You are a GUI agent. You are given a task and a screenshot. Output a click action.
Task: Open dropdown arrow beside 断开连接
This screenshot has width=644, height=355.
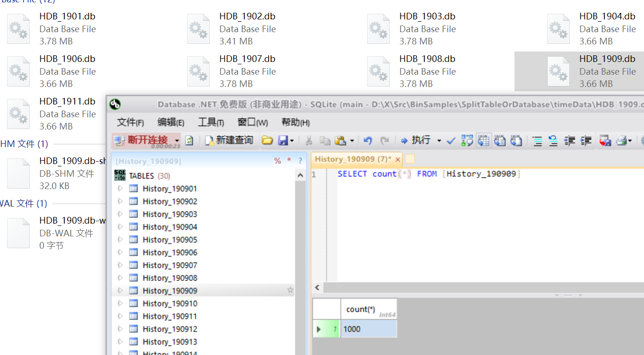pyautogui.click(x=177, y=141)
